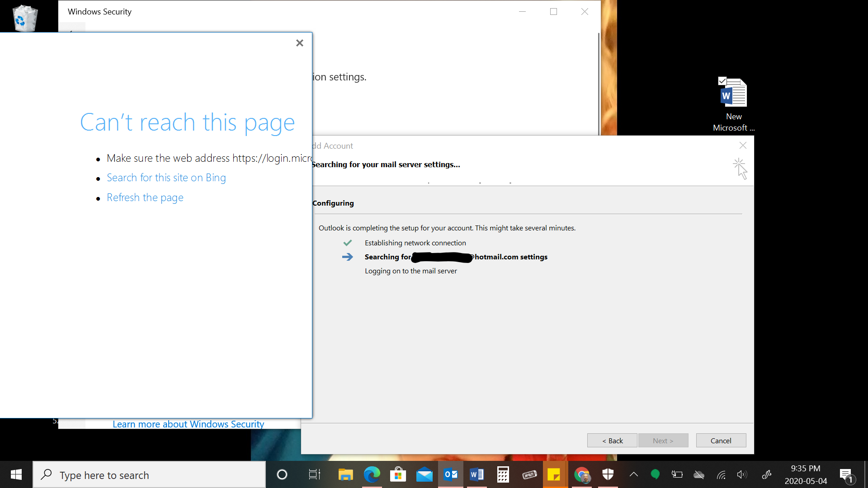Switch to Windows Security shield on taskbar
This screenshot has height=488, width=868.
point(608,474)
